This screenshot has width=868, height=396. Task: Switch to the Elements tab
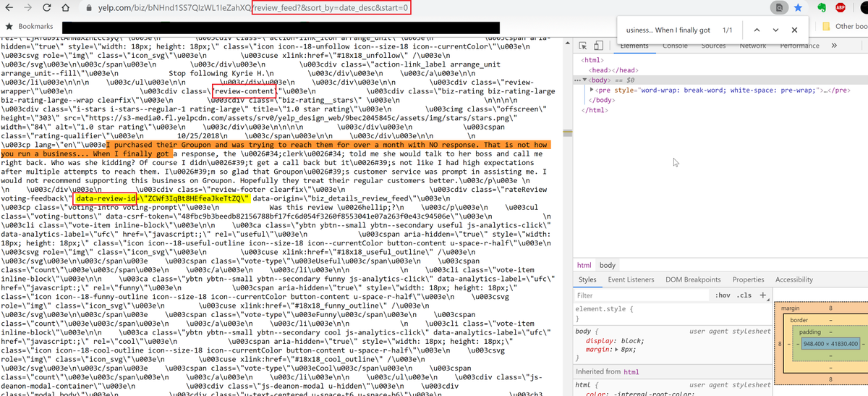coord(634,45)
